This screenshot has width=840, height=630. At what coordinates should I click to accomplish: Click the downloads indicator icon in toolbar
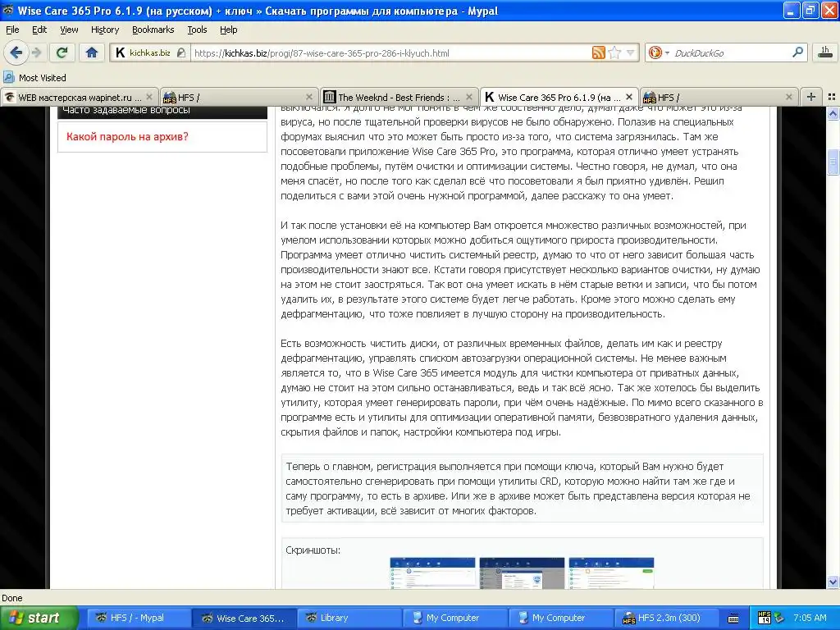[x=825, y=52]
